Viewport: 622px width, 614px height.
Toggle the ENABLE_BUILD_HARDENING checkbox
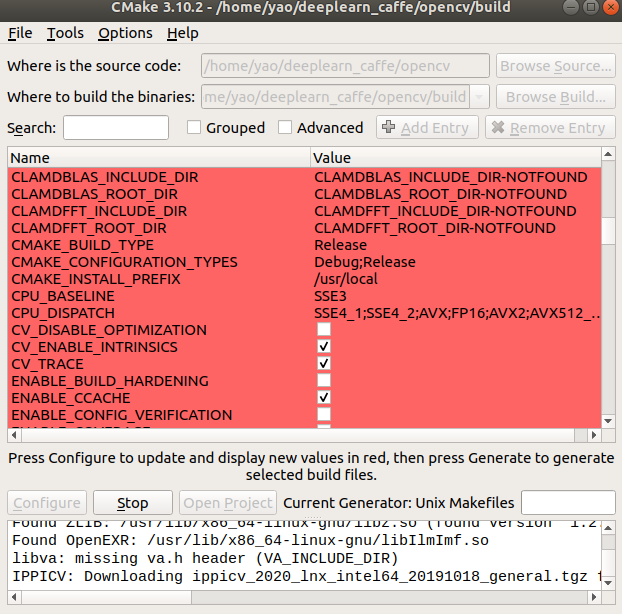[324, 381]
